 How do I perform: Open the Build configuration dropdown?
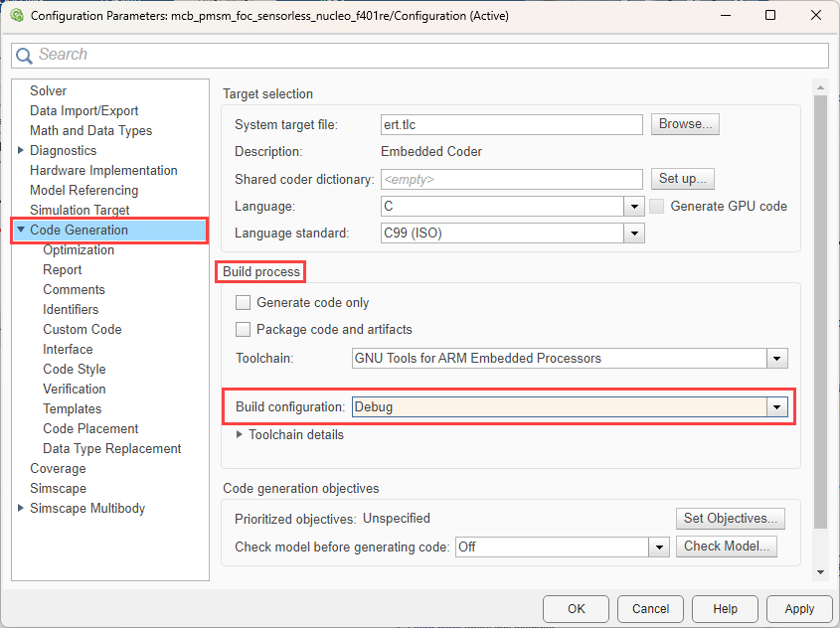click(775, 407)
